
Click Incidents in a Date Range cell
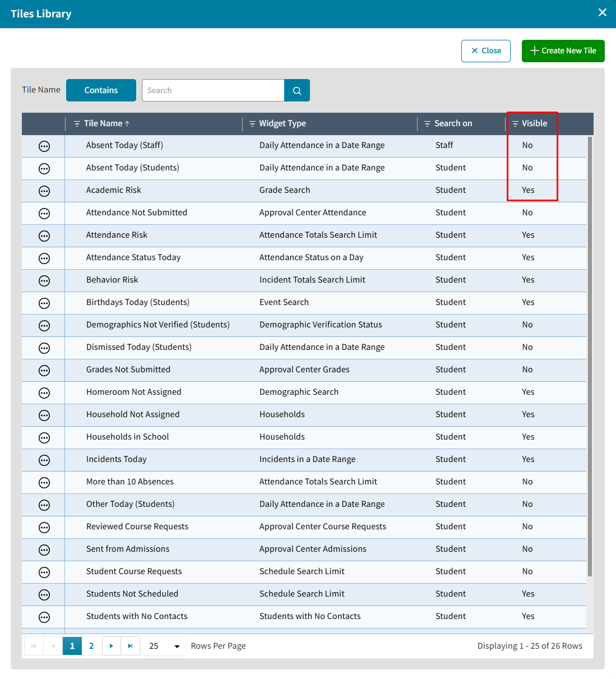pos(307,459)
